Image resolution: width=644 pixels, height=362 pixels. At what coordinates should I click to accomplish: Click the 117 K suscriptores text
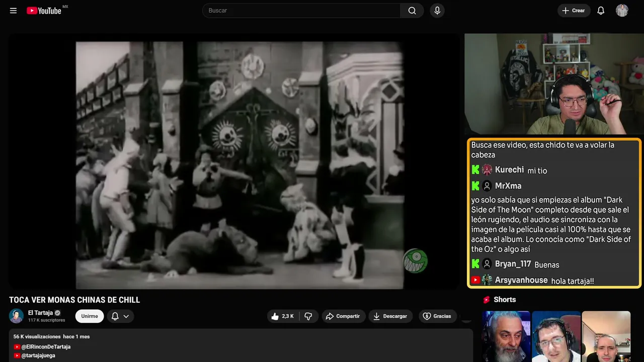(47, 320)
